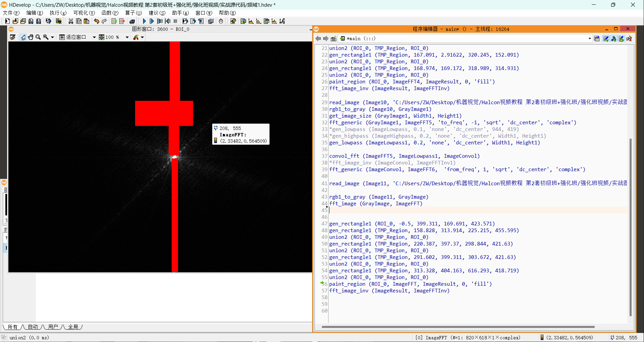Image resolution: width=644 pixels, height=342 pixels.
Task: Activate the magnifier zoom tool
Action: [x=38, y=37]
